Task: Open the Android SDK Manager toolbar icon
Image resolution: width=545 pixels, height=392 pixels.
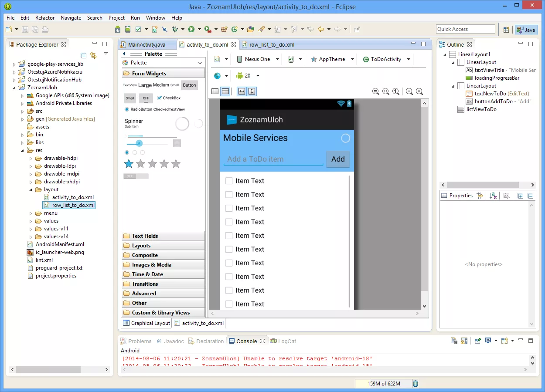Action: click(118, 29)
